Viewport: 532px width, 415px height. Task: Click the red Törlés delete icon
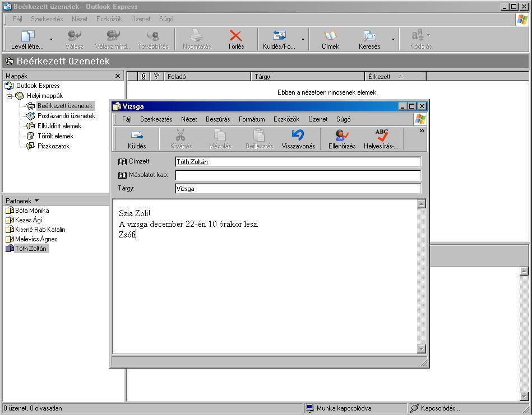click(x=236, y=36)
